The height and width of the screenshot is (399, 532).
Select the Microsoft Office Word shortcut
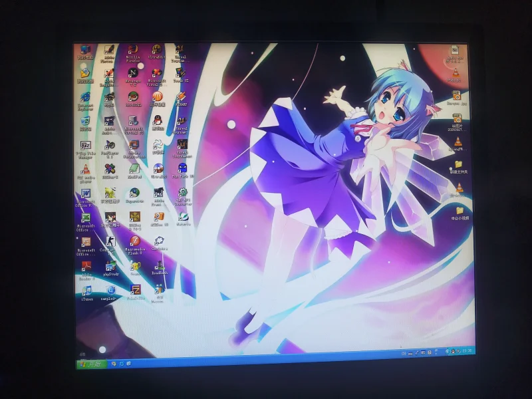click(x=85, y=198)
